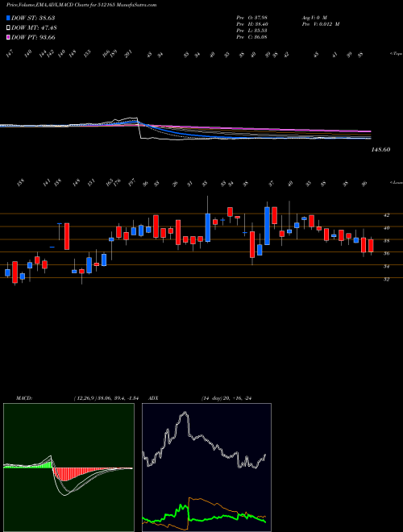403x532 pixels.
Task: Click the 'Pre V: 0.012 M' volume text
Action: pos(320,24)
